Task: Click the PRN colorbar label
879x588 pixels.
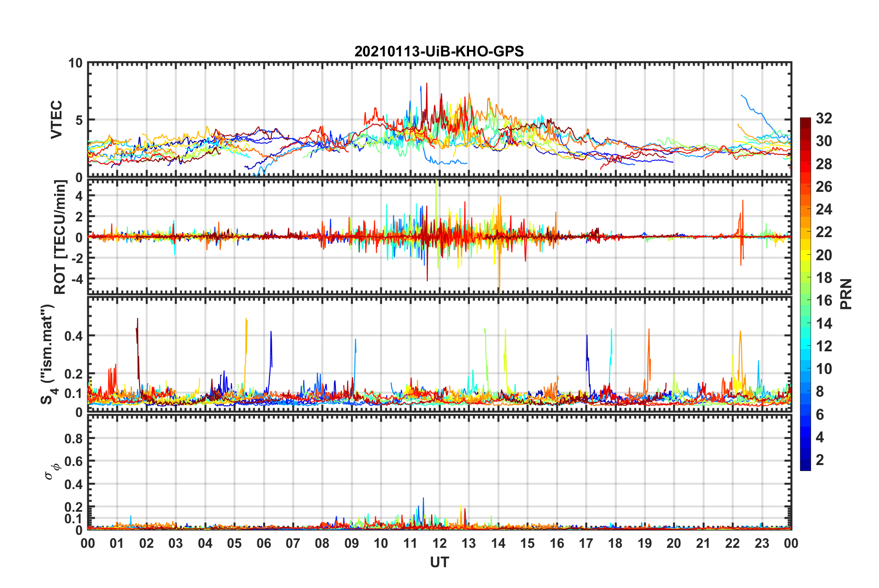Action: tap(846, 294)
